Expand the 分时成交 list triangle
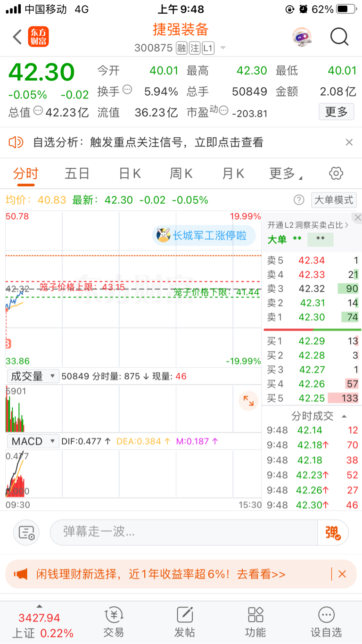 [x=344, y=416]
